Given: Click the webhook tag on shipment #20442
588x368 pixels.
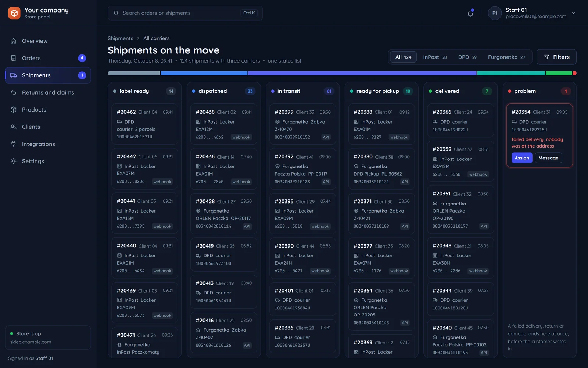Looking at the screenshot, I should [x=162, y=182].
